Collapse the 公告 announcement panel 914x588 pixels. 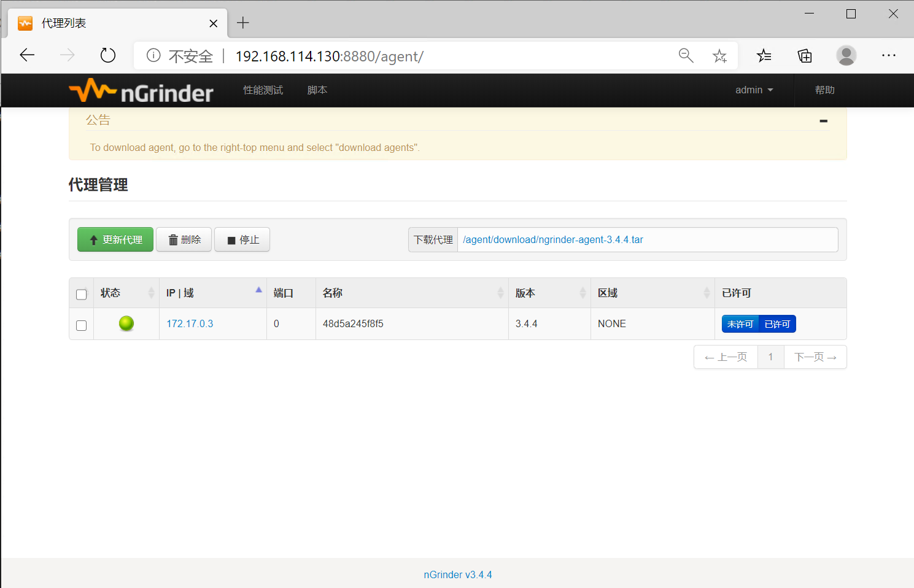coord(823,121)
